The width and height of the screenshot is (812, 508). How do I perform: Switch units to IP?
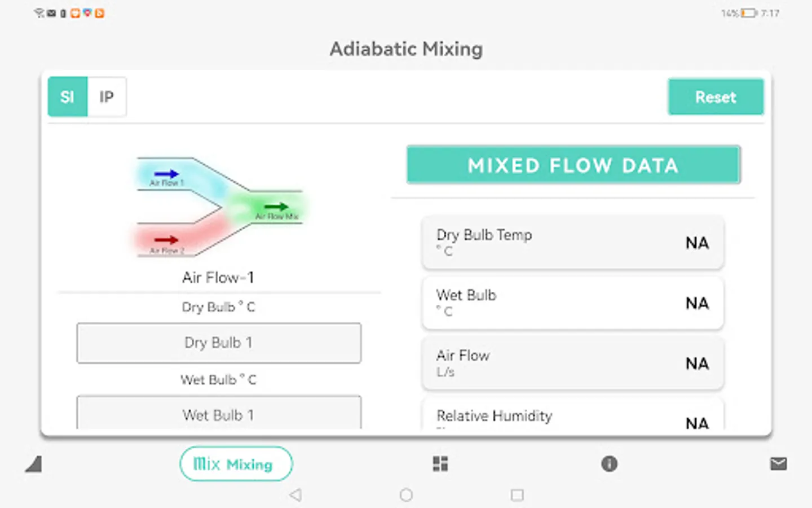(107, 97)
